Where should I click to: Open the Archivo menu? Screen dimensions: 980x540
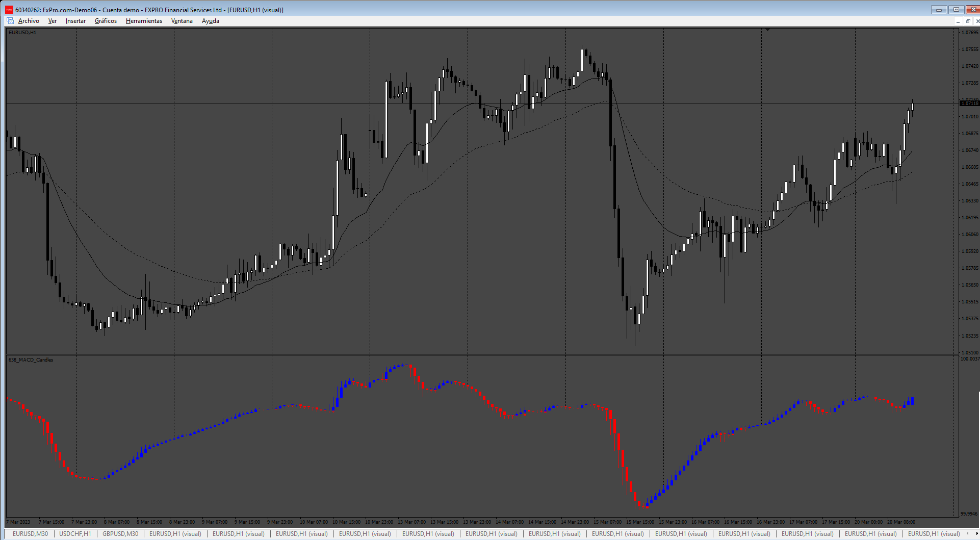point(29,21)
